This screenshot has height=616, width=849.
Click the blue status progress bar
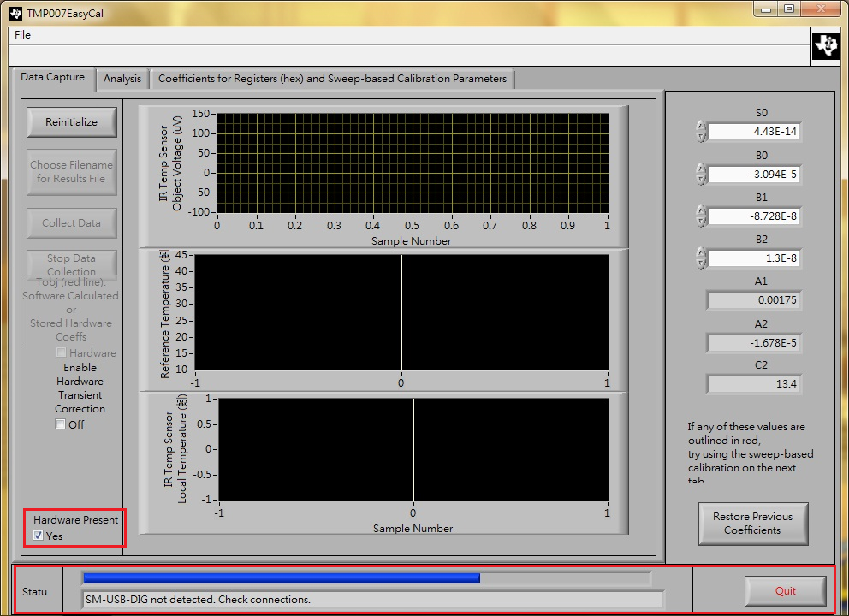(x=281, y=578)
